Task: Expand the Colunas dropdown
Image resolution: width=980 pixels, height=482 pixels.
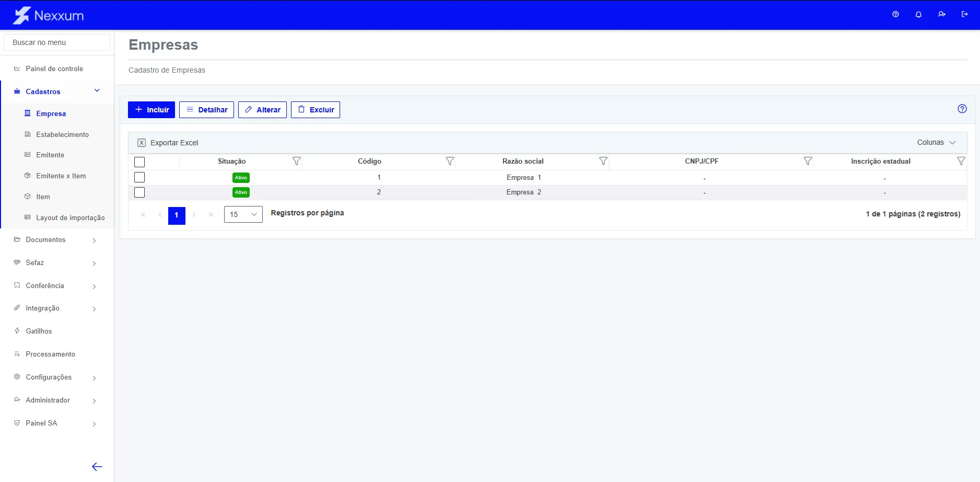Action: (x=936, y=142)
